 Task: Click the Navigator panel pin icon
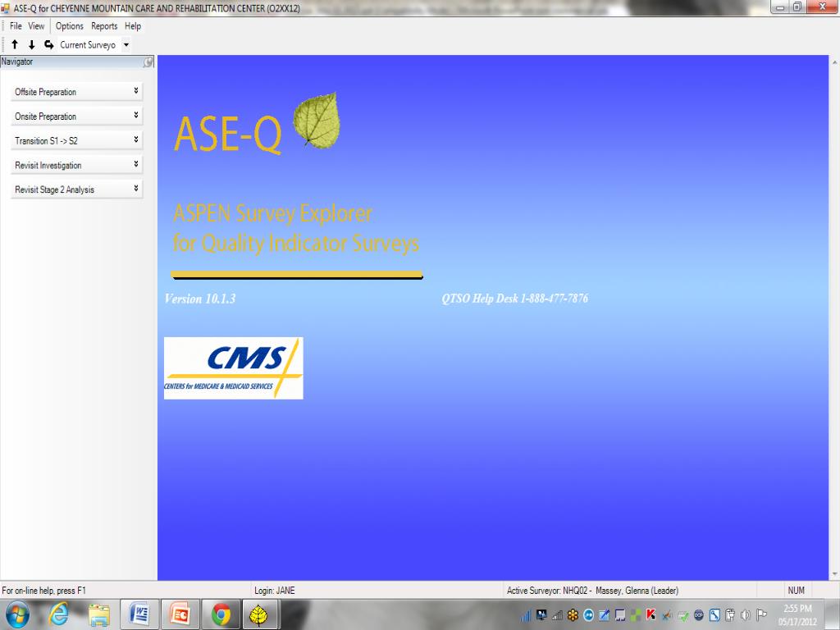tap(148, 62)
